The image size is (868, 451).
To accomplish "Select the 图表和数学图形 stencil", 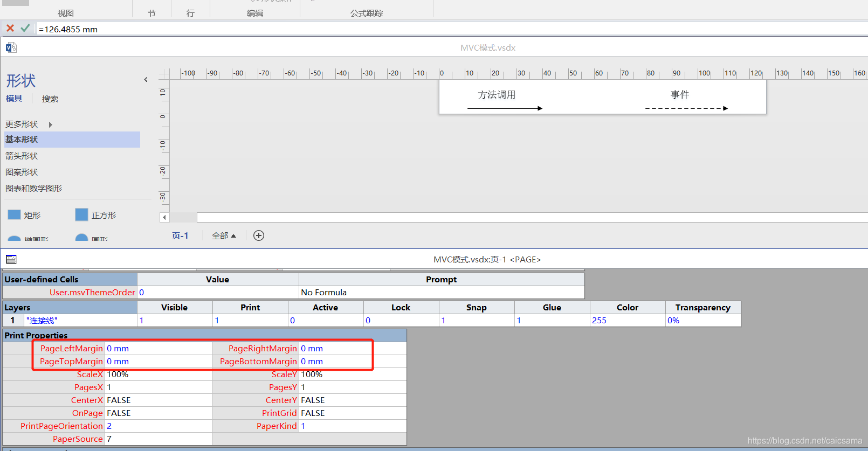I will click(x=34, y=188).
